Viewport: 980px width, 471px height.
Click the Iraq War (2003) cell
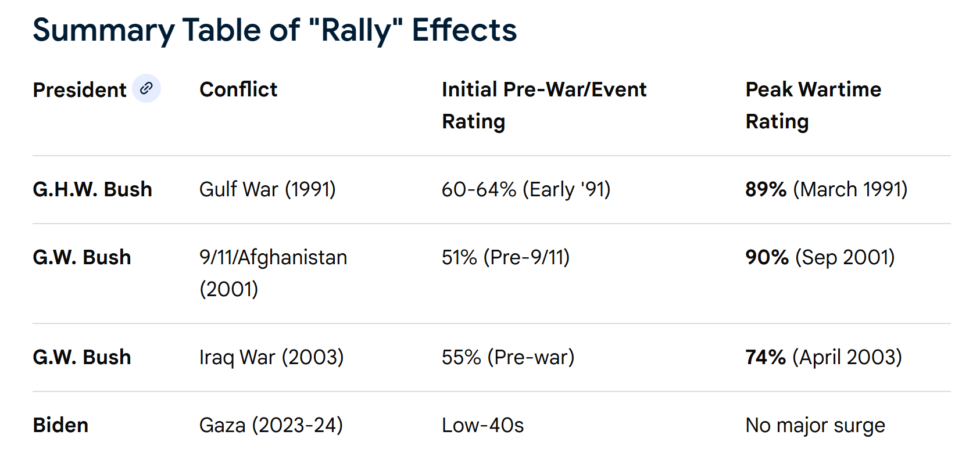[271, 357]
